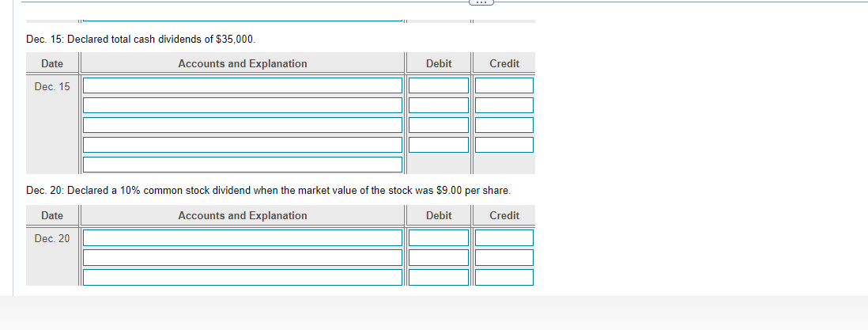Click the ellipsis expander at top divider
Image resolution: width=868 pixels, height=330 pixels.
click(x=481, y=2)
